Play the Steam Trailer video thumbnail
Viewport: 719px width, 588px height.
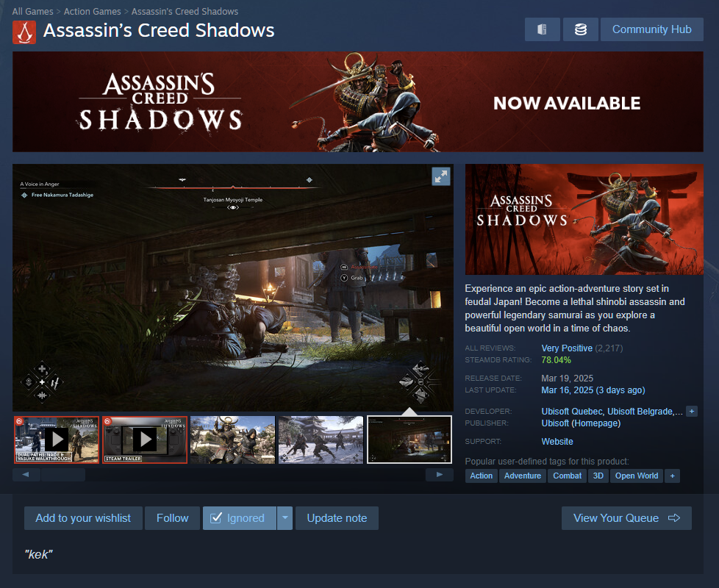[144, 440]
